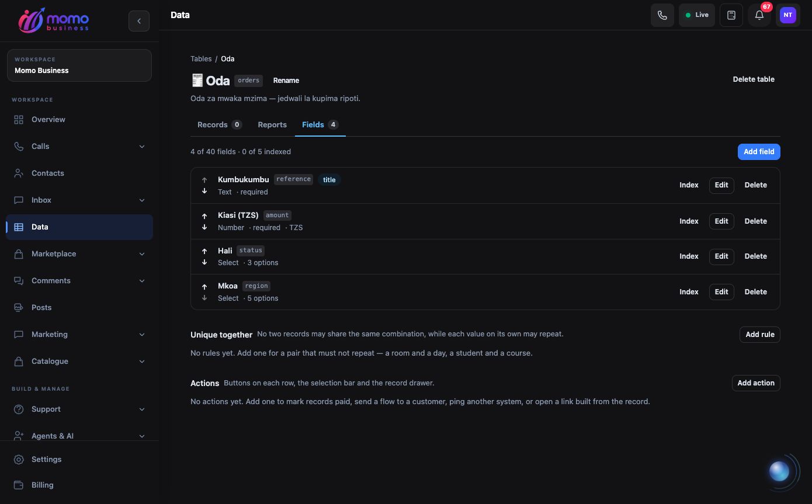This screenshot has height=504, width=812.
Task: Open the floating assistant orb
Action: [x=779, y=471]
